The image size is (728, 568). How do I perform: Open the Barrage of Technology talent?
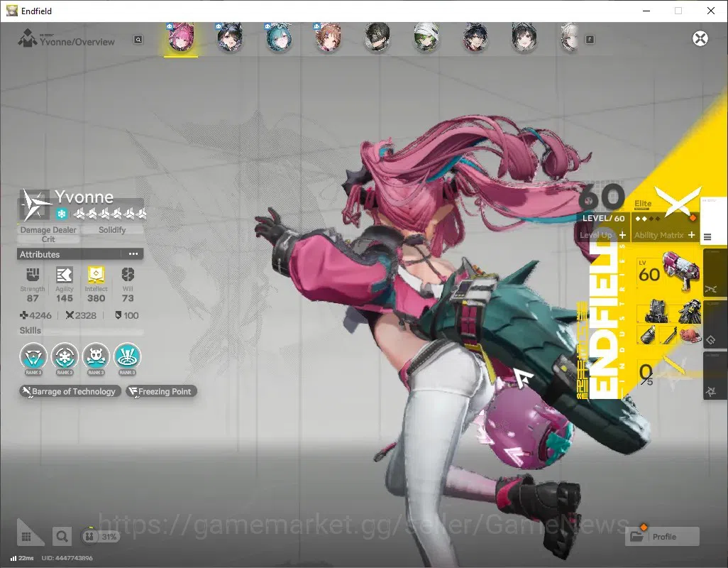click(70, 391)
